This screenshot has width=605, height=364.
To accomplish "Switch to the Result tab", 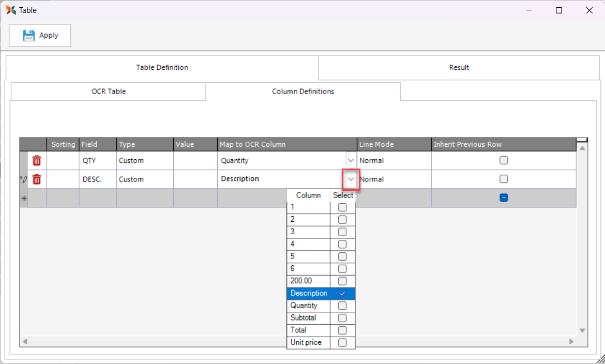I will 459,68.
